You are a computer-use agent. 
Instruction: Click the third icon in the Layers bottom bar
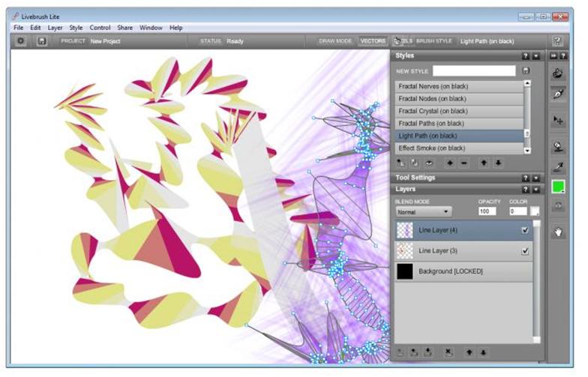point(427,352)
